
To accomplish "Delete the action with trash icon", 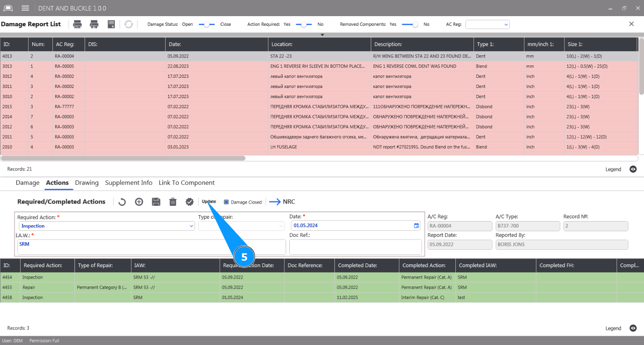I will coord(173,202).
